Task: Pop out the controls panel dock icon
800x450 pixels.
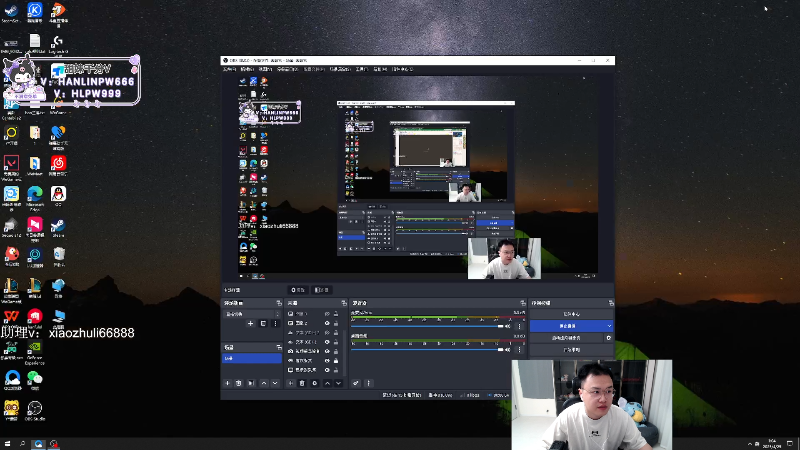Action: [x=611, y=303]
